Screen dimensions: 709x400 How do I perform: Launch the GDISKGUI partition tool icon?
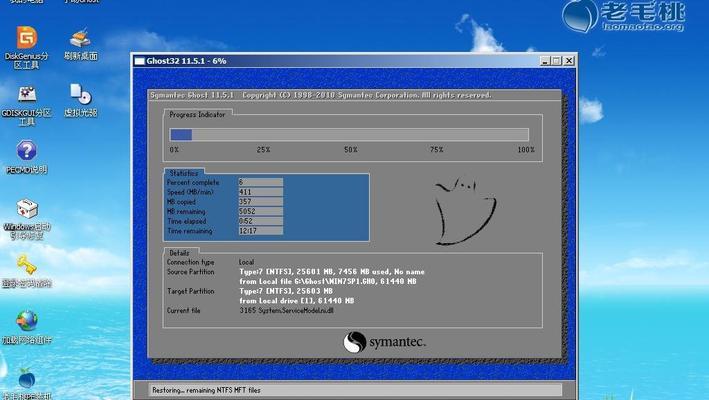pyautogui.click(x=27, y=94)
